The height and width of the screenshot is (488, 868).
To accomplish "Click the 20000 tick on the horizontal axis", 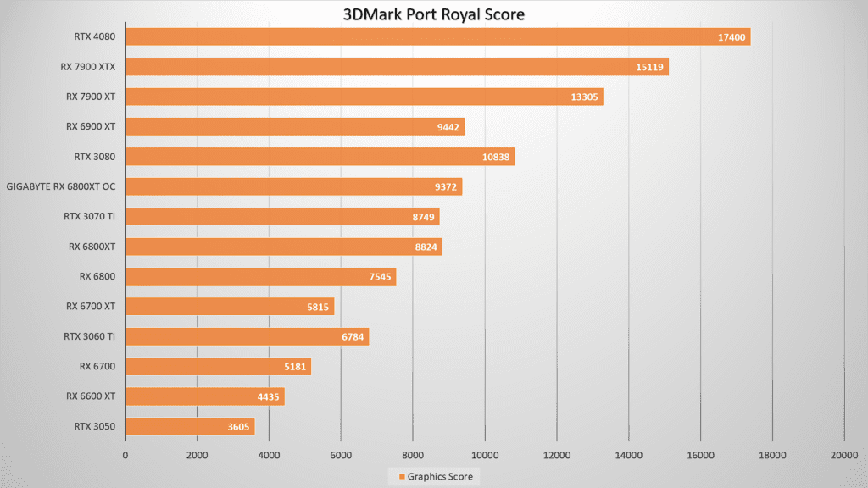I will click(x=844, y=455).
